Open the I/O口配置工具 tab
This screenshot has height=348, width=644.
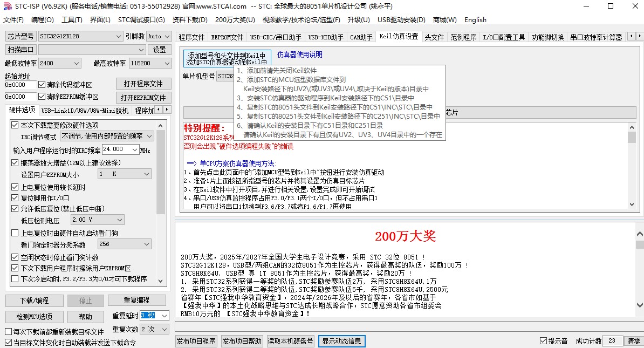click(x=504, y=37)
